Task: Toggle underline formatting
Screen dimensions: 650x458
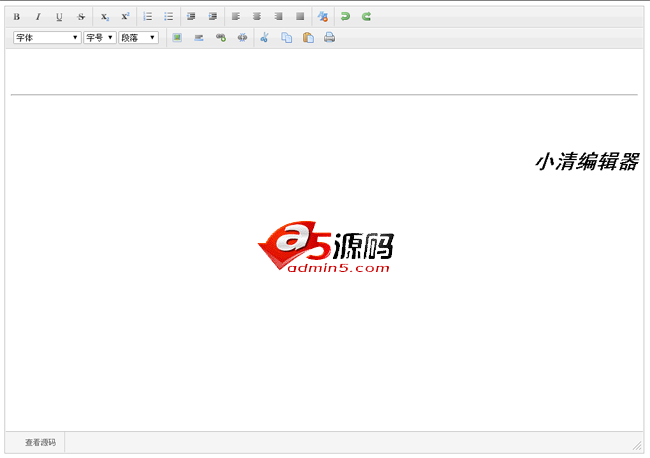Action: tap(59, 17)
